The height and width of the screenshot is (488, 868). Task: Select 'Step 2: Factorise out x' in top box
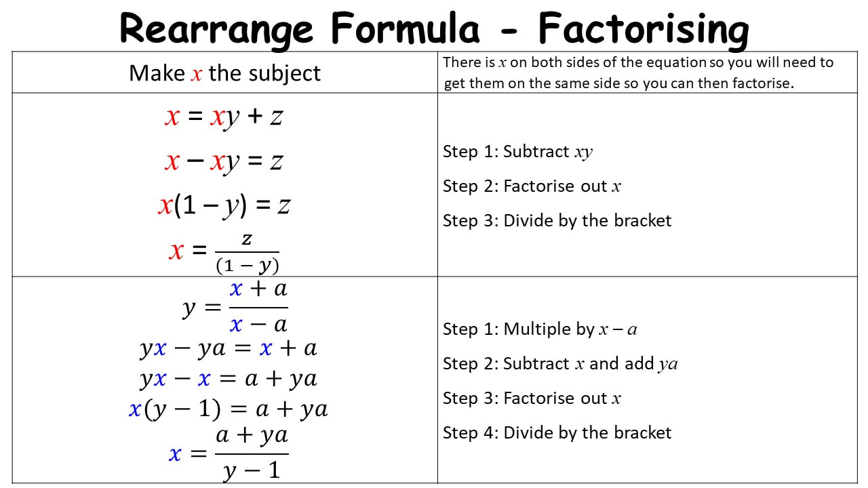(x=532, y=186)
